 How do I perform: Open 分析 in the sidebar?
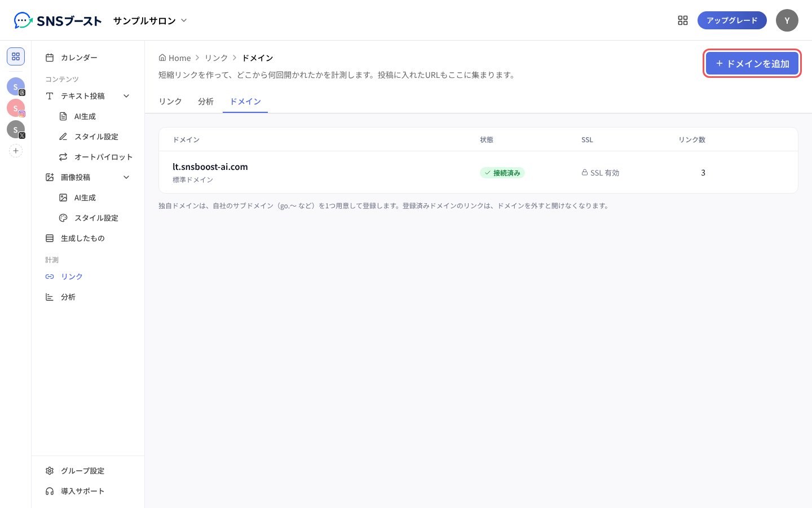88,297
